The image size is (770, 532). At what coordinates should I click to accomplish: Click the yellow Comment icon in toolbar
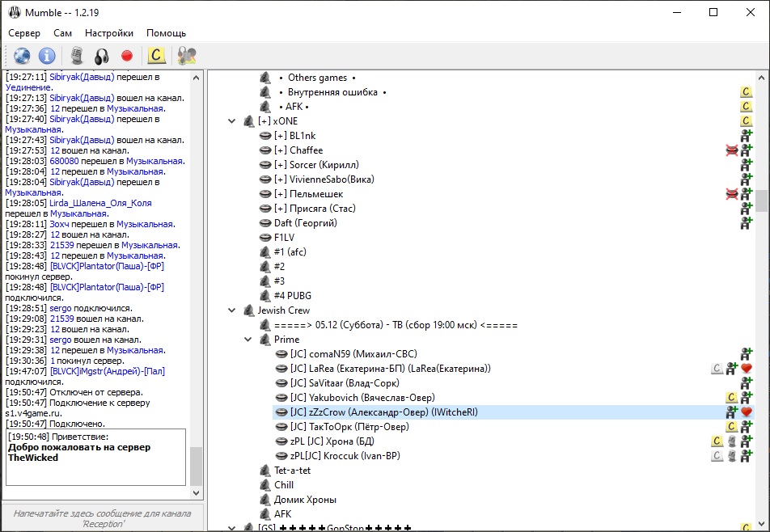coord(156,56)
